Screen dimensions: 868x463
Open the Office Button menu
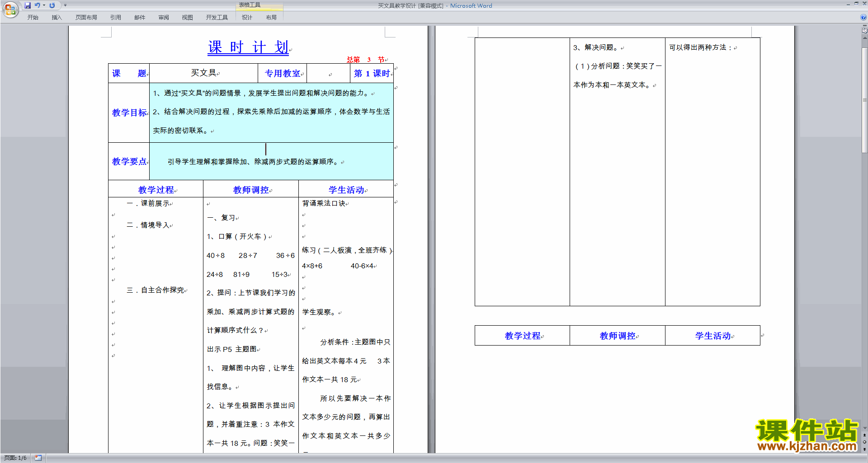(10, 9)
